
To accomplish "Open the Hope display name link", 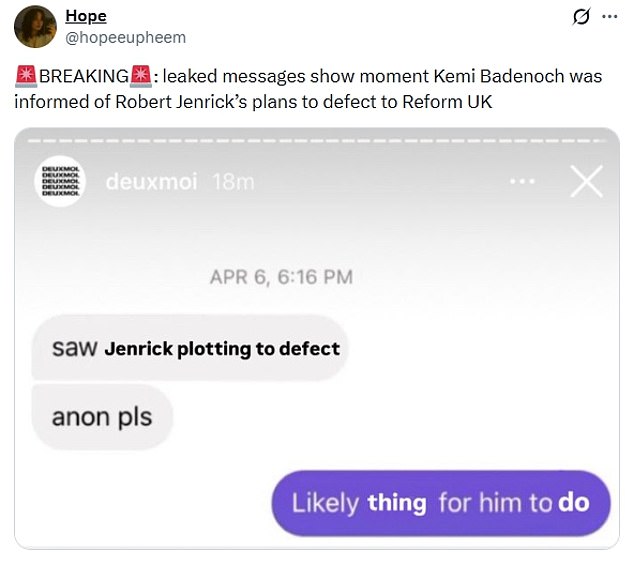I will [x=85, y=17].
